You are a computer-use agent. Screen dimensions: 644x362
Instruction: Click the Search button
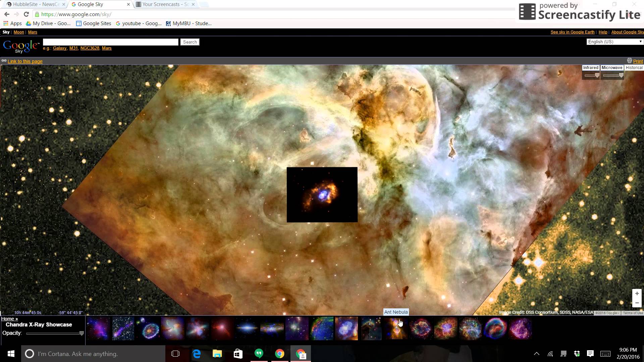[x=190, y=42]
